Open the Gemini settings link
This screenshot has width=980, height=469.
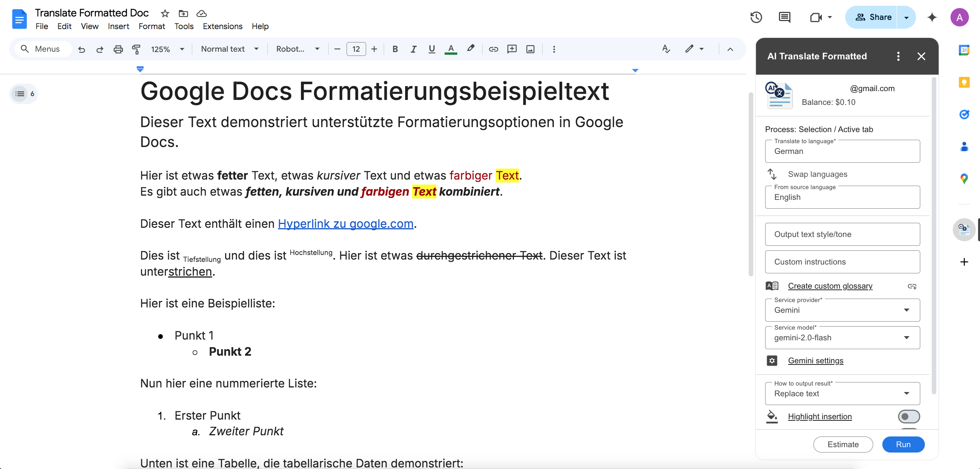coord(816,361)
